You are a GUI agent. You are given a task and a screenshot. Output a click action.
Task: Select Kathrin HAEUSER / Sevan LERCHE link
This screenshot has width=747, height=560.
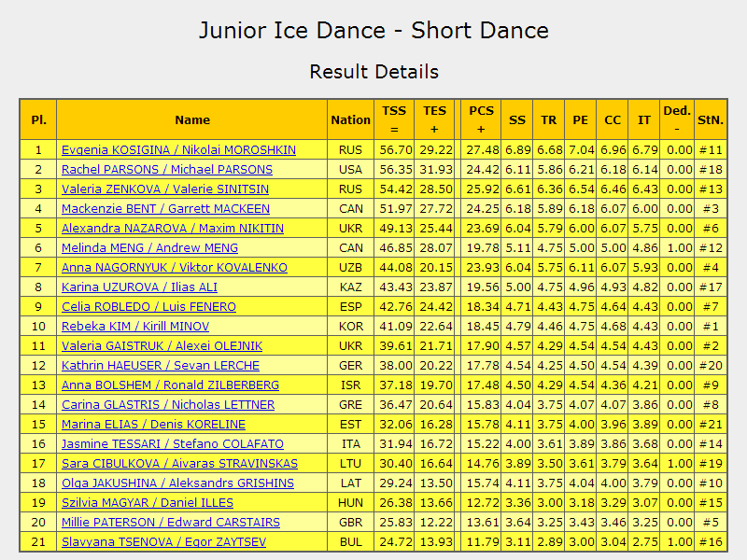coord(161,365)
